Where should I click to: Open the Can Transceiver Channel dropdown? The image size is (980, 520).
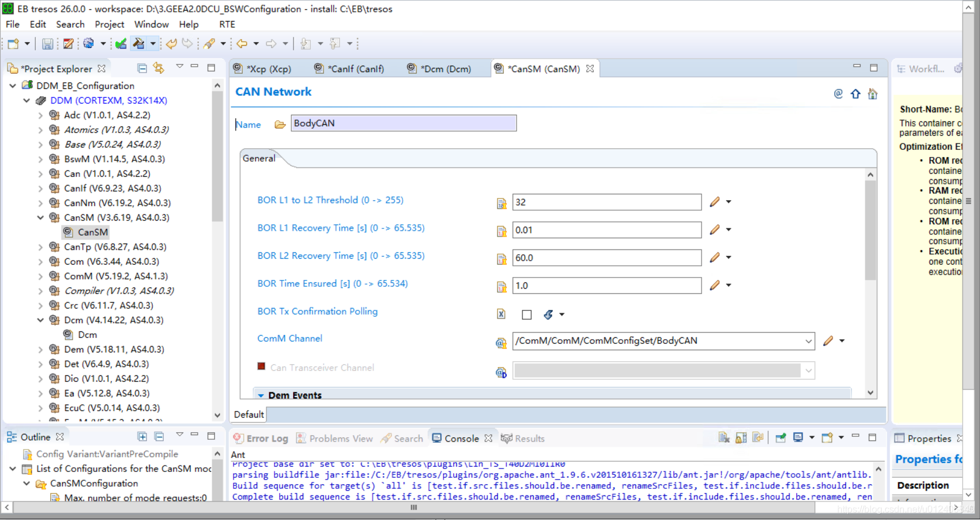(808, 370)
